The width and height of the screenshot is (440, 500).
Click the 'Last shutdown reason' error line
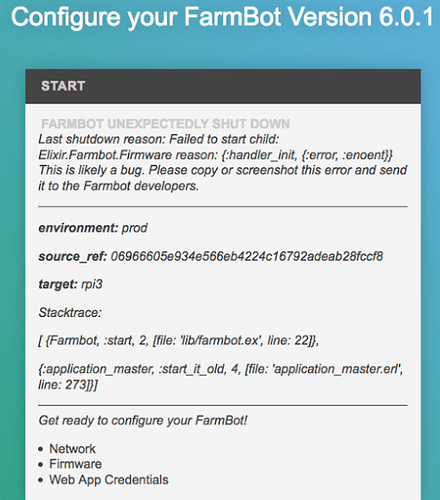coord(159,139)
